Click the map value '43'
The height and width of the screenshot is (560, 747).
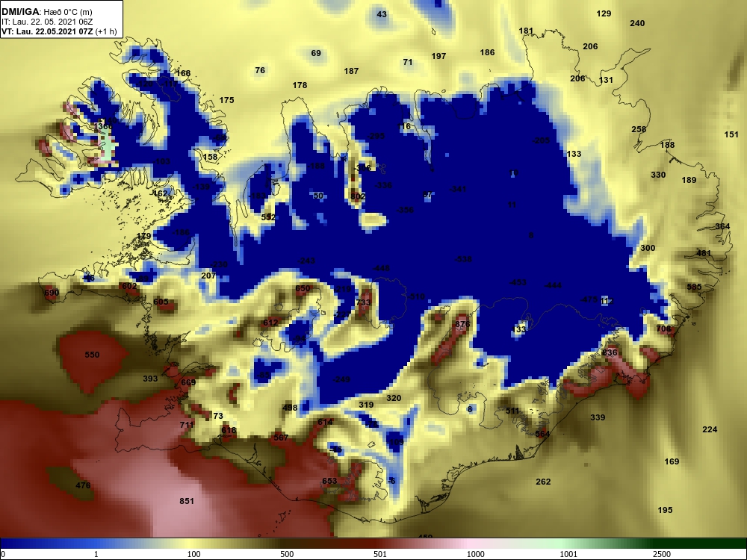point(382,14)
